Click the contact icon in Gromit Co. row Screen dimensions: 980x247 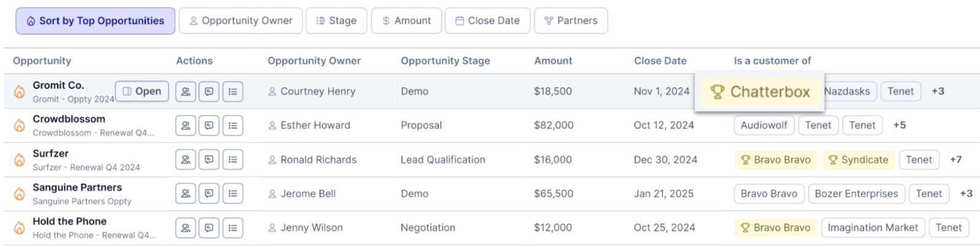click(186, 92)
